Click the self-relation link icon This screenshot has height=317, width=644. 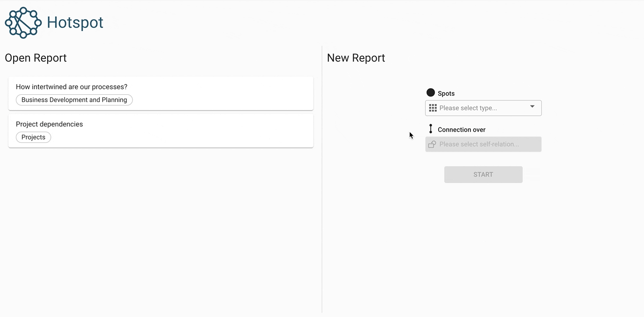point(432,144)
